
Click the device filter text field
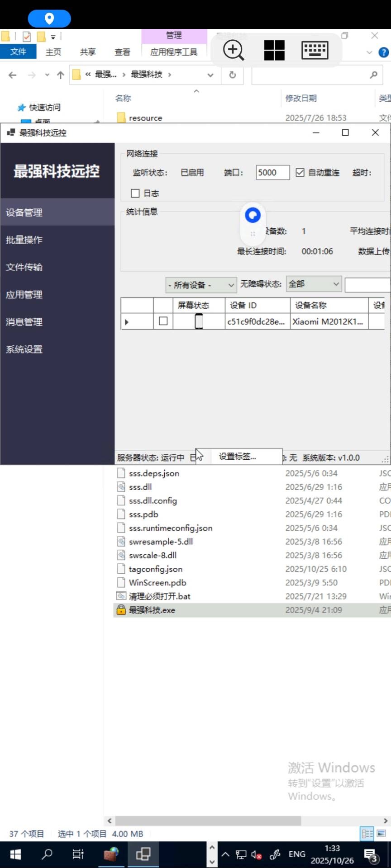click(367, 285)
